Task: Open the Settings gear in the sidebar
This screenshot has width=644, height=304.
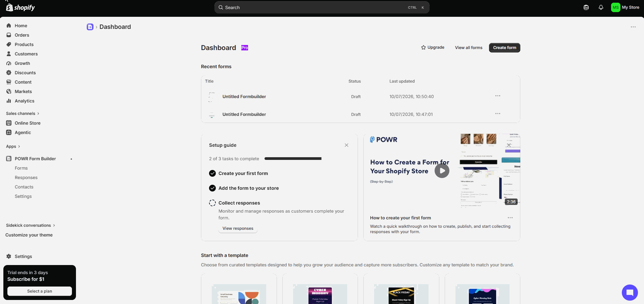Action: tap(9, 256)
